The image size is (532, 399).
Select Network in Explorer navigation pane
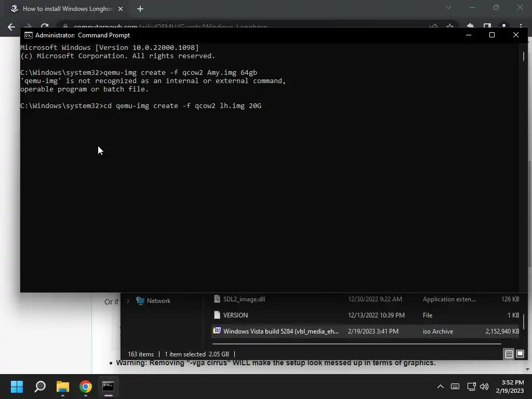[158, 301]
